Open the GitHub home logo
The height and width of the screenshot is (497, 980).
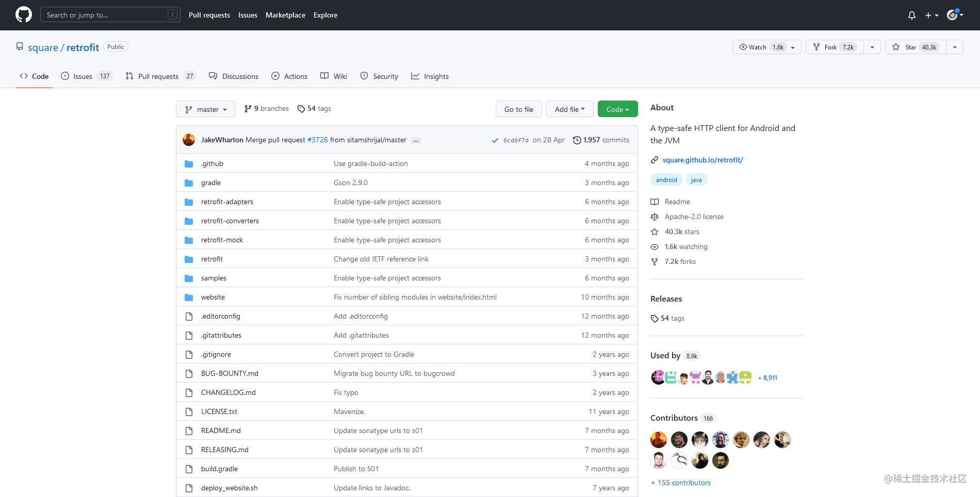(x=24, y=15)
